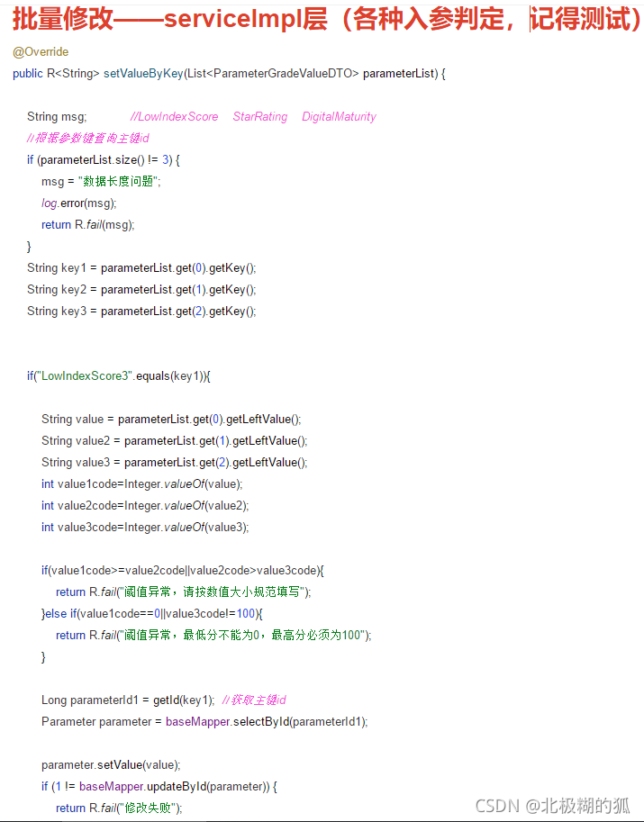Screen dimensions: 644x822
Task: Click the "baseMapper.updateById(parameter)" condition line
Action: coord(159,786)
